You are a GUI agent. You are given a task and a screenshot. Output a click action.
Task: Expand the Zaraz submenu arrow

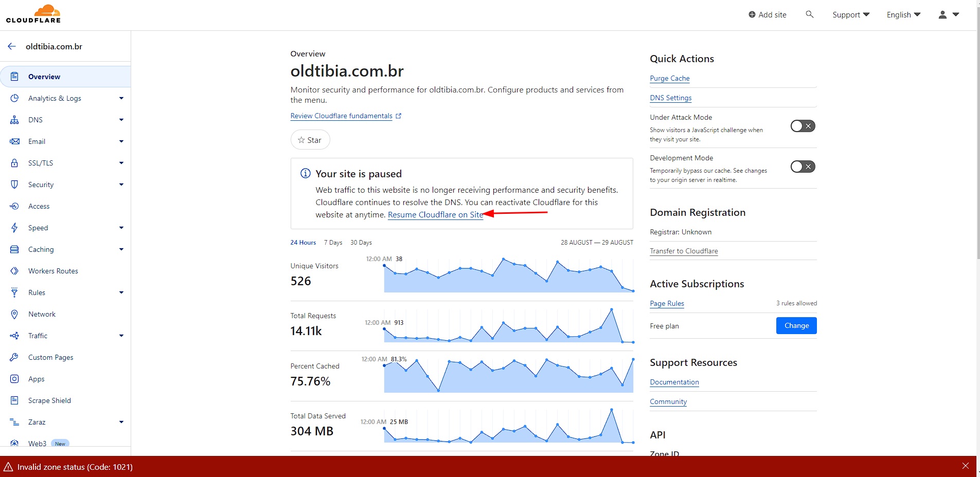pyautogui.click(x=121, y=422)
